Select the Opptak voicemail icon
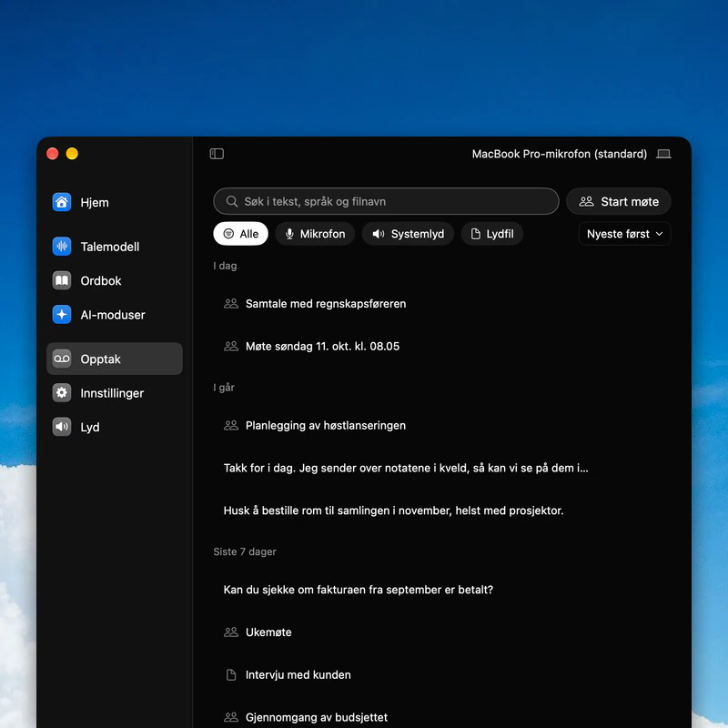 (x=62, y=359)
